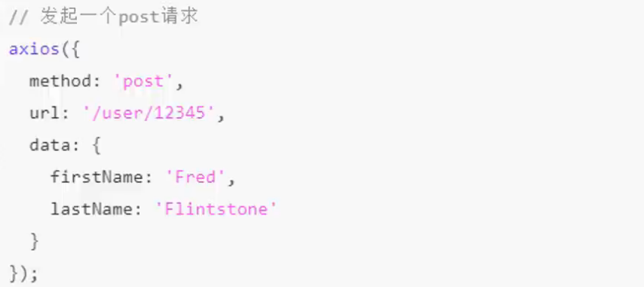Click the opening brace after data:
Screen dimensions: 644x287
click(x=96, y=146)
